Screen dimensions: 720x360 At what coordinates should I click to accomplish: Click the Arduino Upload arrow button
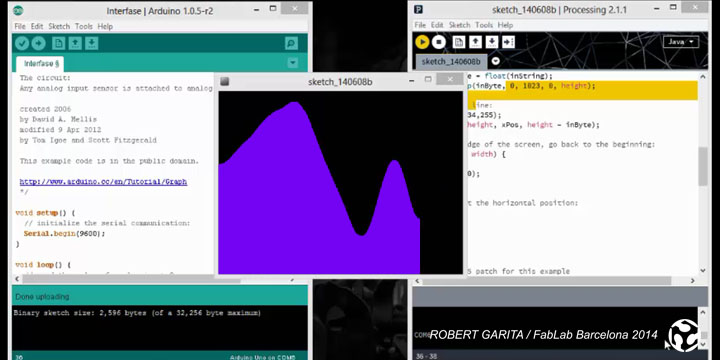(x=39, y=44)
